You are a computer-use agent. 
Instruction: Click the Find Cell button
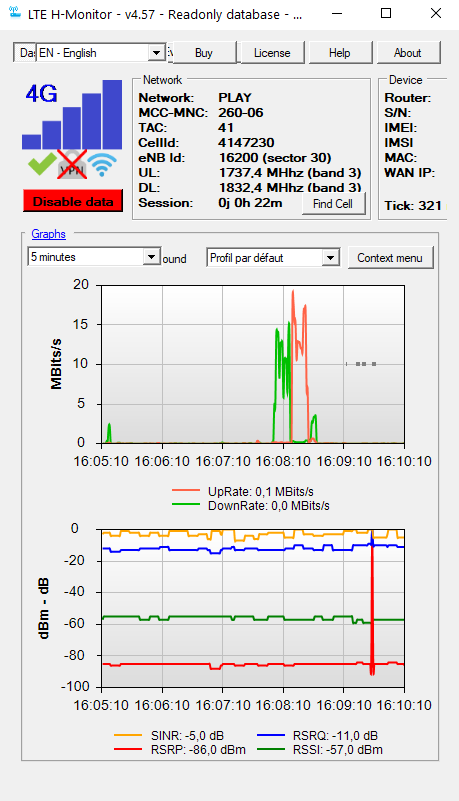click(333, 204)
